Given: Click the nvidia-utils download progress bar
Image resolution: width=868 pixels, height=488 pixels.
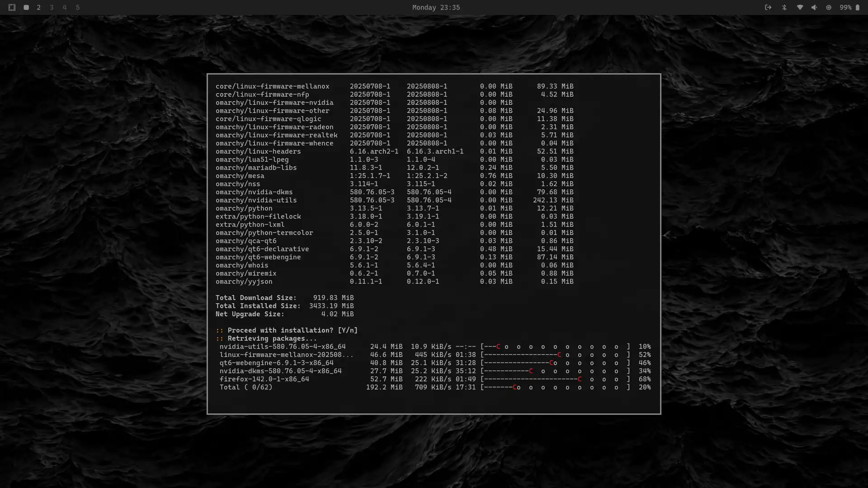Looking at the screenshot, I should point(555,347).
